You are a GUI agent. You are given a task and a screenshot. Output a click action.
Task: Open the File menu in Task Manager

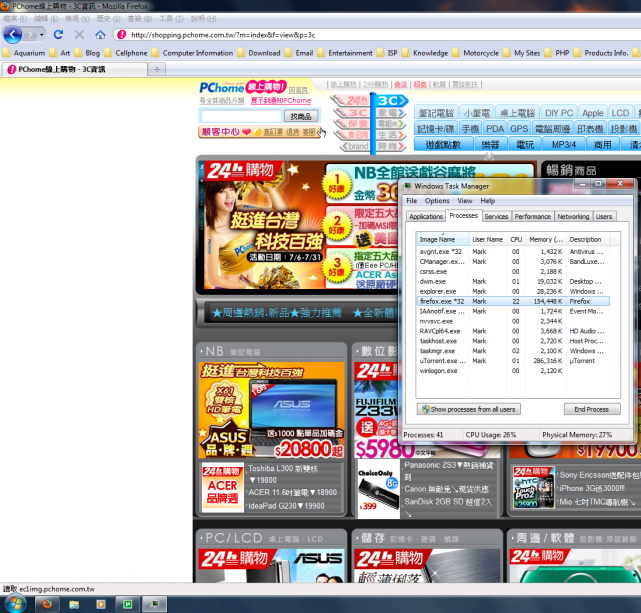pyautogui.click(x=411, y=201)
